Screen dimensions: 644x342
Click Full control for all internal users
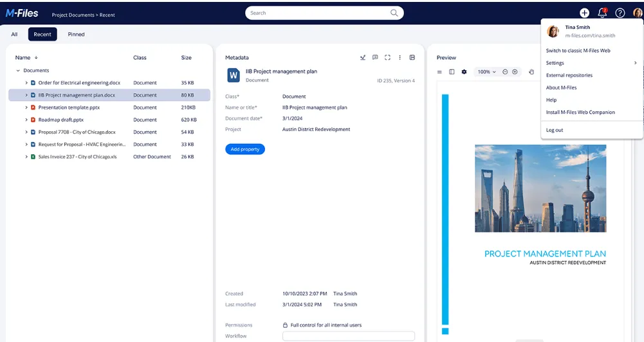coord(326,325)
